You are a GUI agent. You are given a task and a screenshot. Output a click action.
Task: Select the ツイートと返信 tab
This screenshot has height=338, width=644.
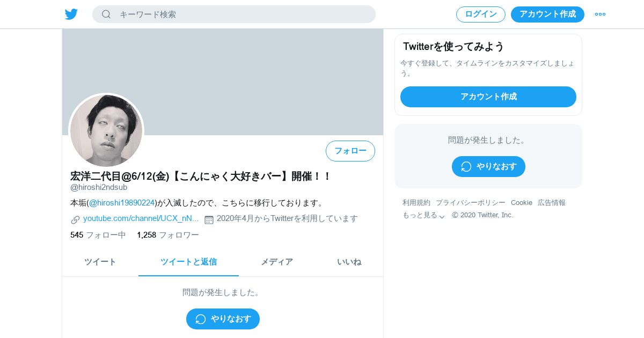pos(188,262)
